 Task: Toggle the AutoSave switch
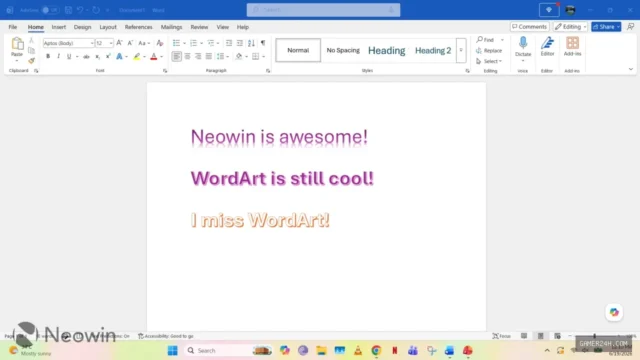50,10
